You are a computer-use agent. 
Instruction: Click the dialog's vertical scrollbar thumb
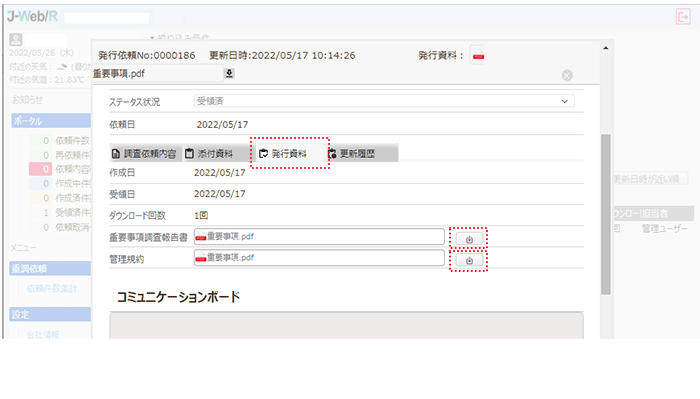point(606,214)
